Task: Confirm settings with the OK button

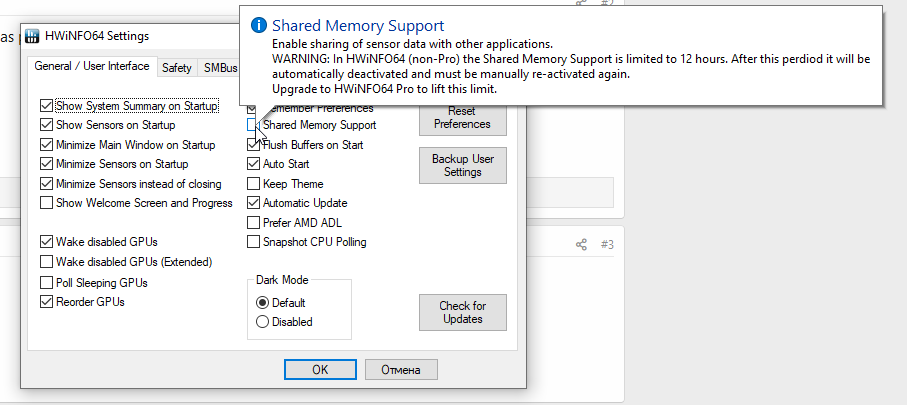Action: (x=320, y=370)
